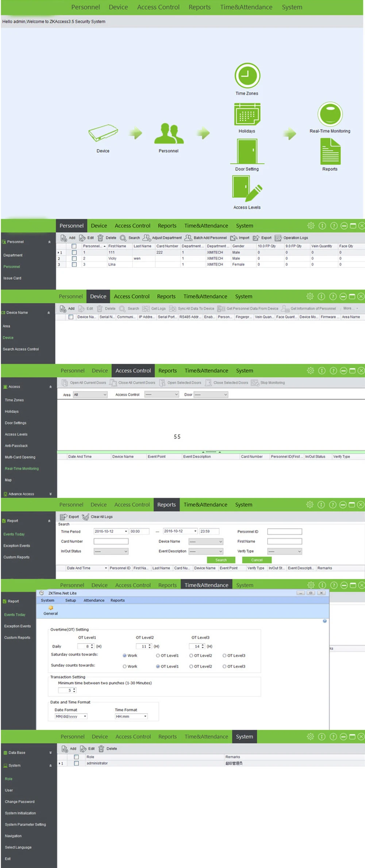The height and width of the screenshot is (868, 365).
Task: Open the Time Zones clock icon on home screen
Action: (247, 75)
